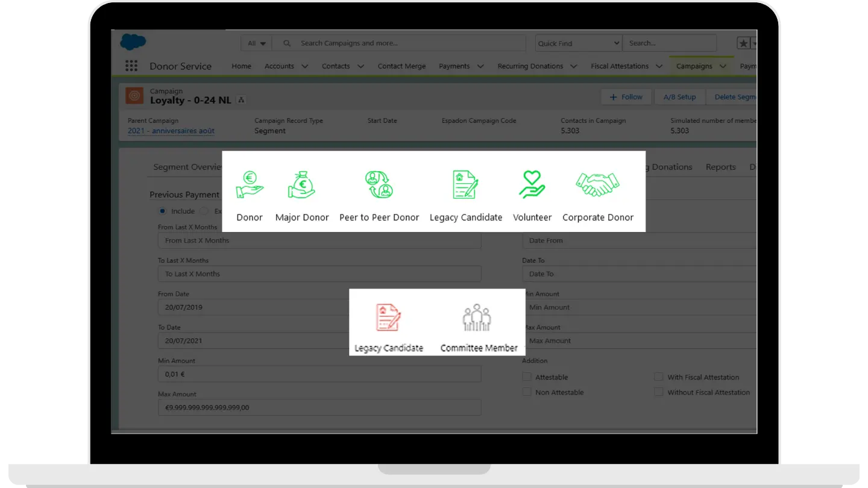This screenshot has height=488, width=868.
Task: Click the Peer to Peer Donor icon
Action: [379, 185]
